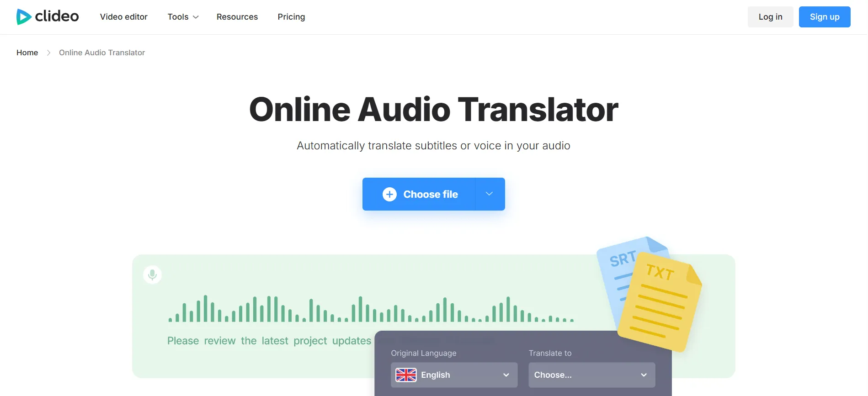
Task: Open Choose file source dropdown arrow
Action: coord(490,194)
